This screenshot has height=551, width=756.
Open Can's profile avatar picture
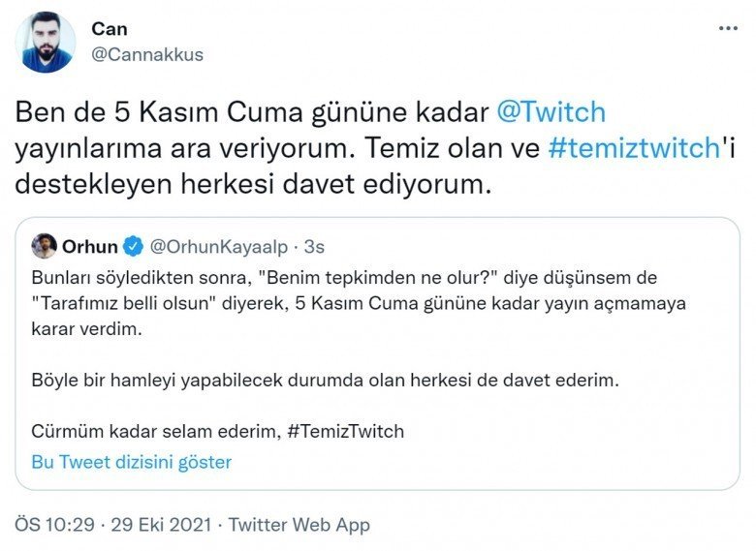tap(45, 42)
